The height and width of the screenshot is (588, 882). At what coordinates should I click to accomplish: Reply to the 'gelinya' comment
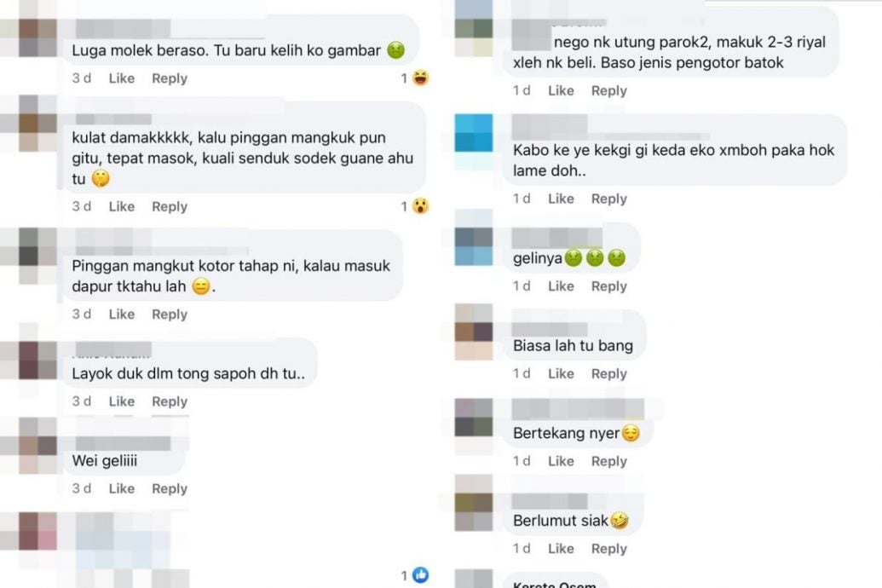608,286
